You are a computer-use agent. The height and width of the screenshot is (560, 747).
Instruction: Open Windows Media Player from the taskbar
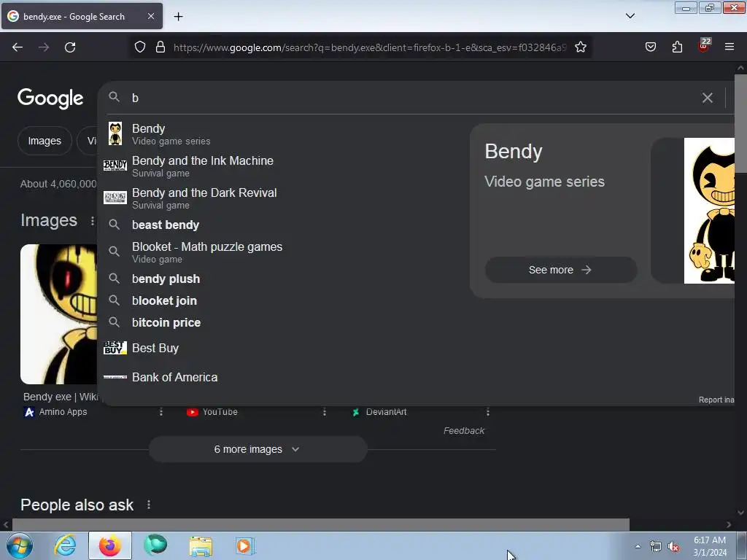click(x=245, y=545)
